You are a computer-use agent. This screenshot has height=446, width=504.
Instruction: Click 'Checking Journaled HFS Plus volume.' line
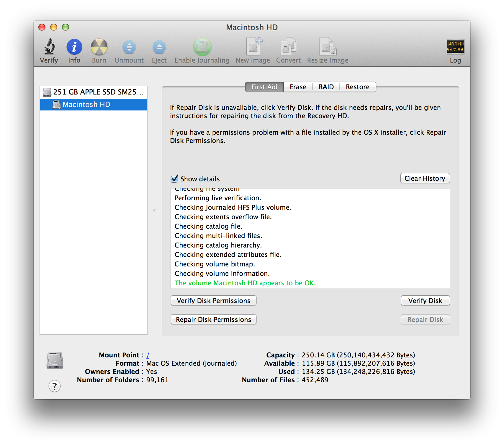pos(233,207)
